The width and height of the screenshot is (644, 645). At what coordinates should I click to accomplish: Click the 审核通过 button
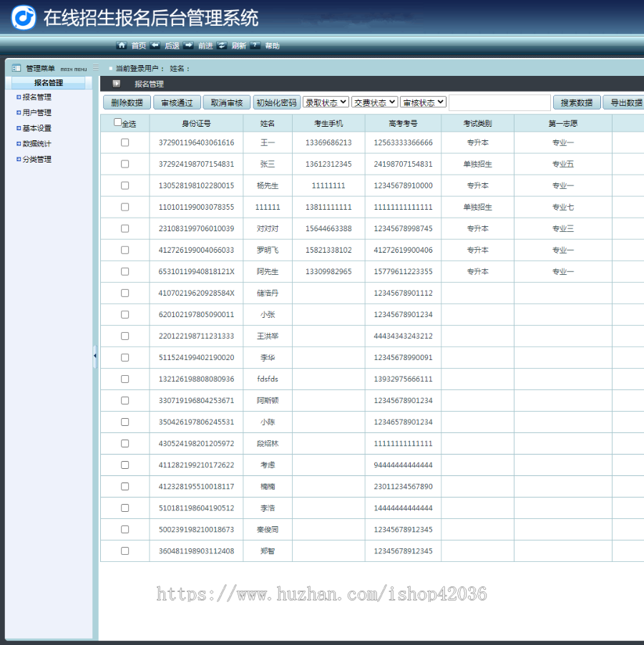pyautogui.click(x=177, y=102)
